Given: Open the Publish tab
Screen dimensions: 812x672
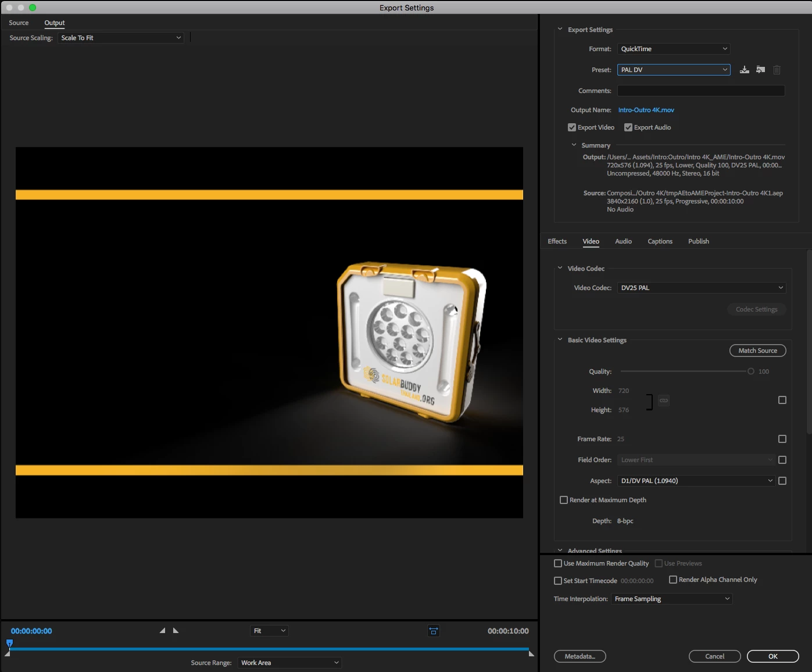Looking at the screenshot, I should click(x=699, y=241).
